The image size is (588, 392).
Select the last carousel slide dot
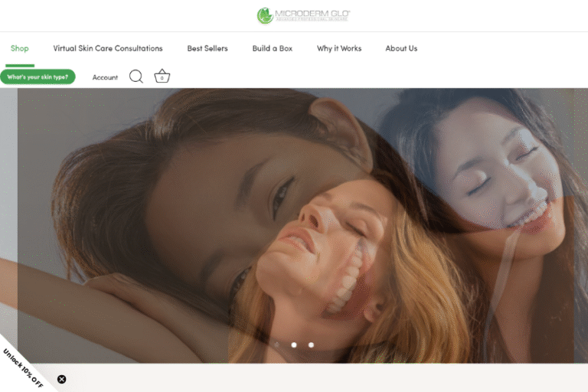pos(311,345)
